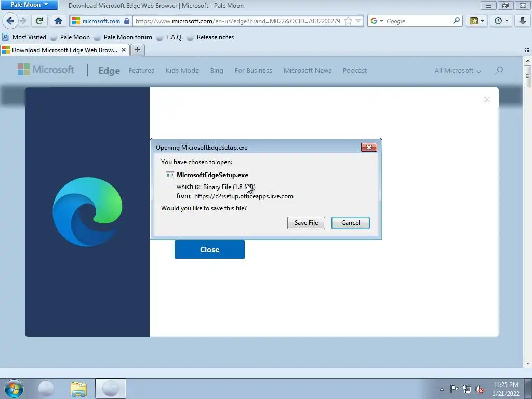This screenshot has width=532, height=399.
Task: Close the Edge download overlay with X
Action: coord(487,99)
